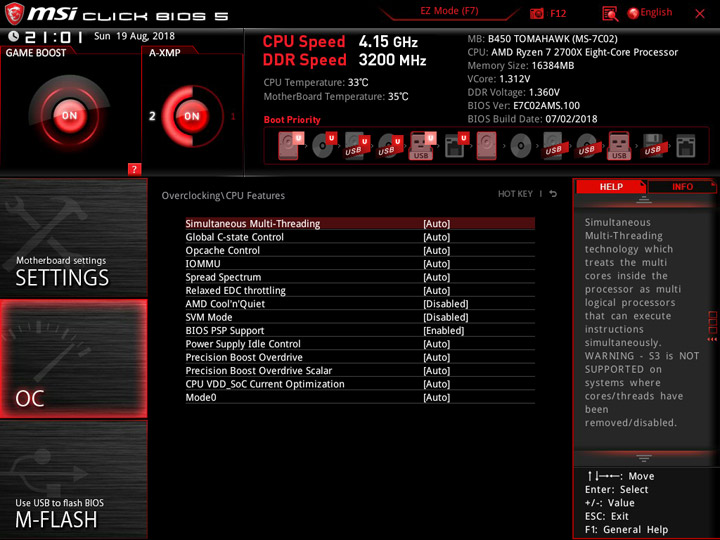Click the CPU Temperature 33°C reading
This screenshot has width=720, height=540.
[316, 83]
